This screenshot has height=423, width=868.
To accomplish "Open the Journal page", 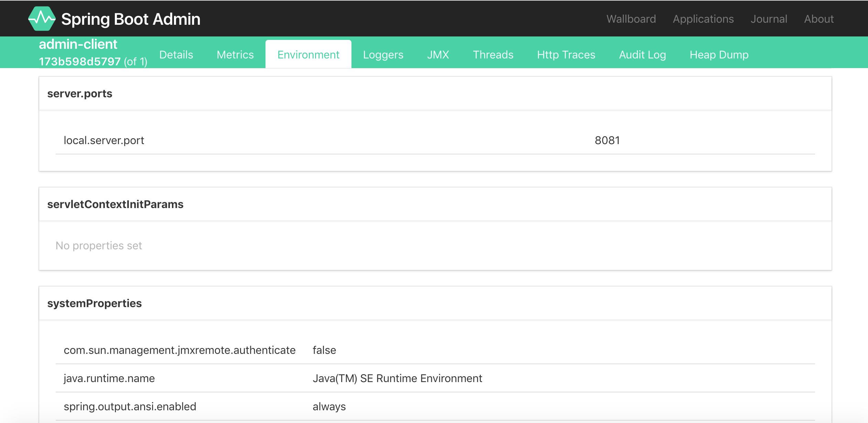I will 769,19.
